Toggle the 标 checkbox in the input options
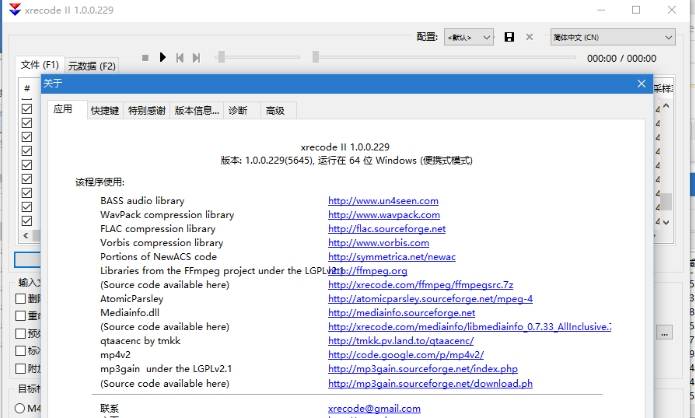Screen dimensions: 695x418 coord(20,351)
